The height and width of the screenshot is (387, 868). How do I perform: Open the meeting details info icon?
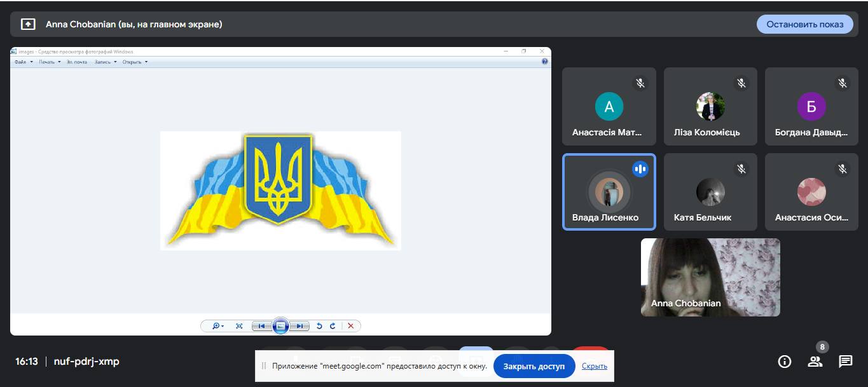[x=785, y=362]
